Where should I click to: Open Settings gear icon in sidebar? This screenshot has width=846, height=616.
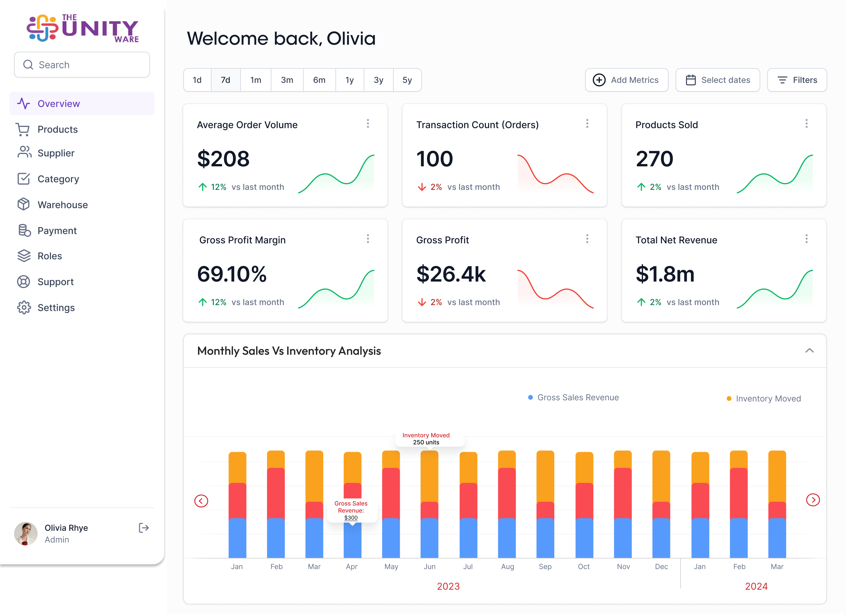24,308
